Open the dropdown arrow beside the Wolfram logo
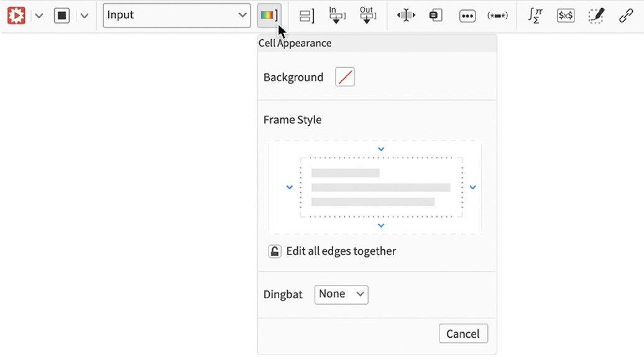644x357 pixels. point(39,16)
